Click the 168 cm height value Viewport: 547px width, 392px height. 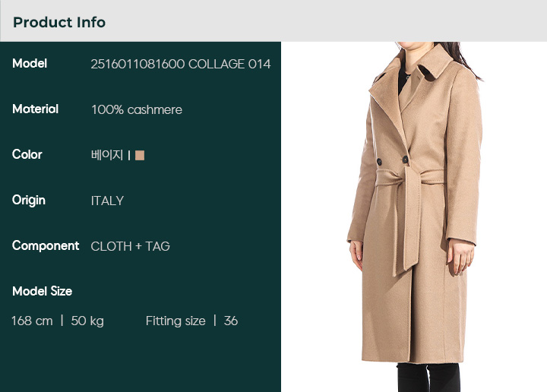coord(32,321)
